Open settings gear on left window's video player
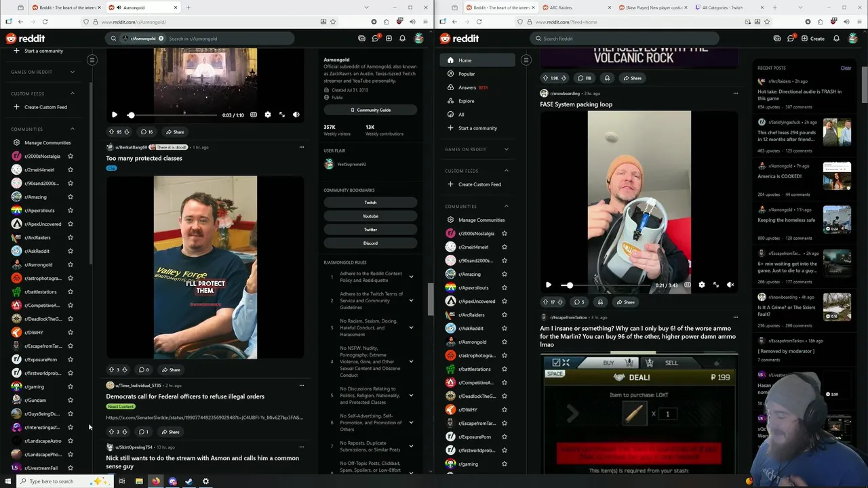The image size is (868, 488). click(267, 115)
